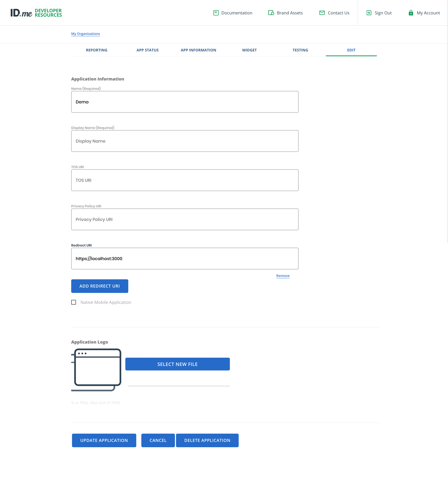The height and width of the screenshot is (480, 448).
Task: Click the Redirect URI input field
Action: pyautogui.click(x=184, y=258)
